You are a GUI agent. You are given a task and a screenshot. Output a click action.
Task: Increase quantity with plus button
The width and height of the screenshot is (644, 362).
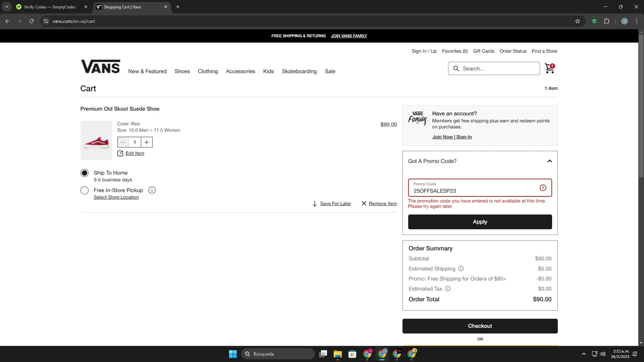pos(147,142)
